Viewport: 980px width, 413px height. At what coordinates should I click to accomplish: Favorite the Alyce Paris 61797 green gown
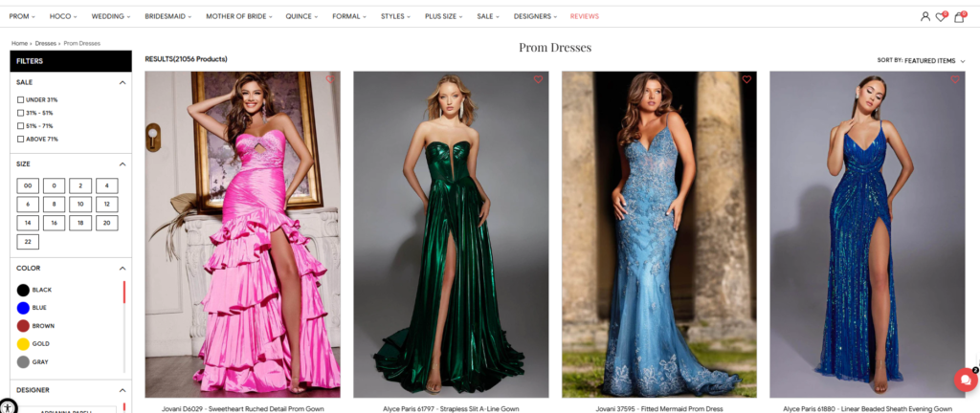pyautogui.click(x=538, y=79)
